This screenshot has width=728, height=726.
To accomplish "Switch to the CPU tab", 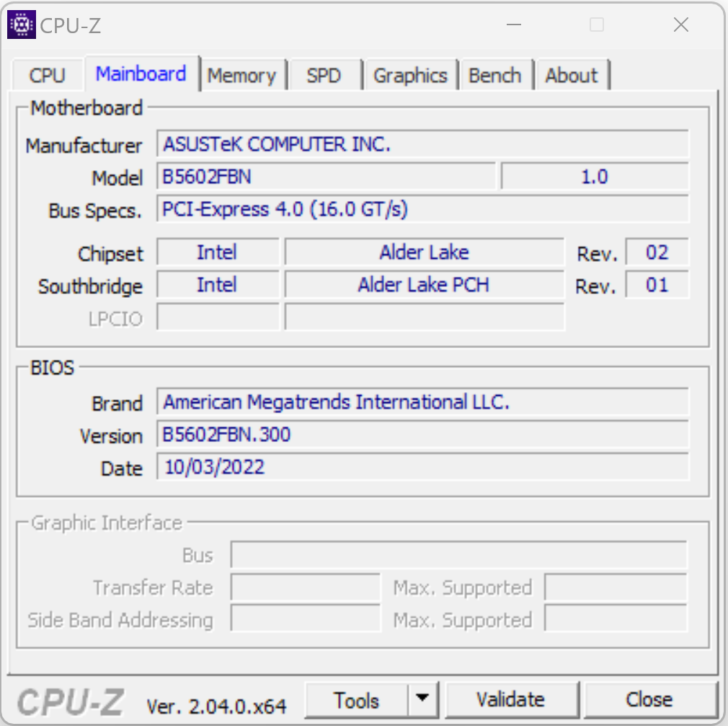I will point(47,75).
